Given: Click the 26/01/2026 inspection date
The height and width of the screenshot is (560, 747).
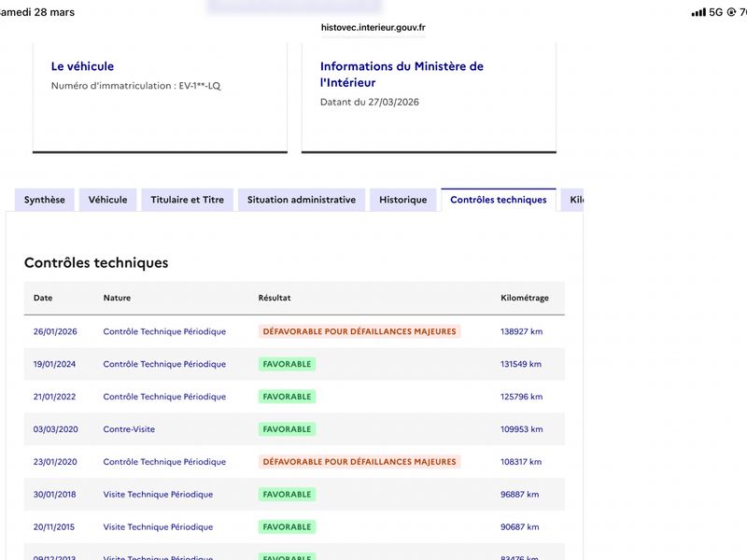Looking at the screenshot, I should click(54, 331).
